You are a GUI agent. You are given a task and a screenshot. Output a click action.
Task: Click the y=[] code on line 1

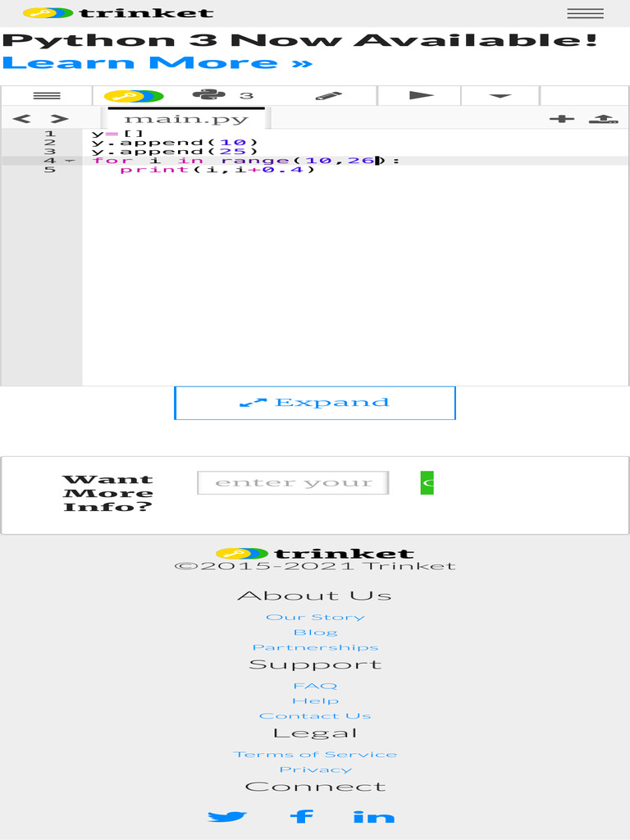pos(117,134)
